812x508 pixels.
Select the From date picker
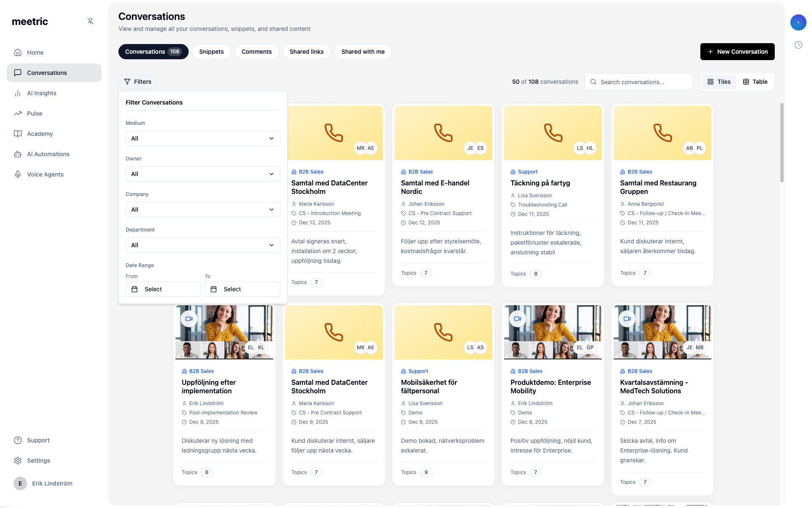pos(163,289)
